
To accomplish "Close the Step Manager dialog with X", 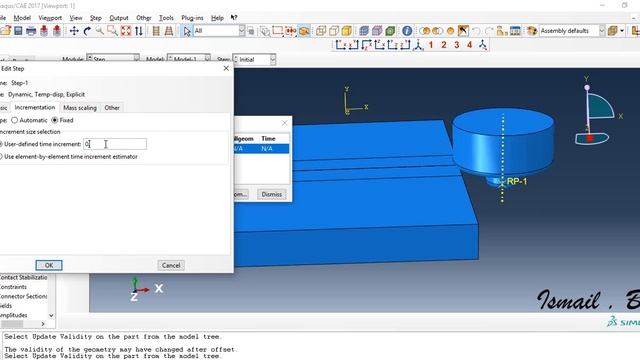I will [284, 123].
